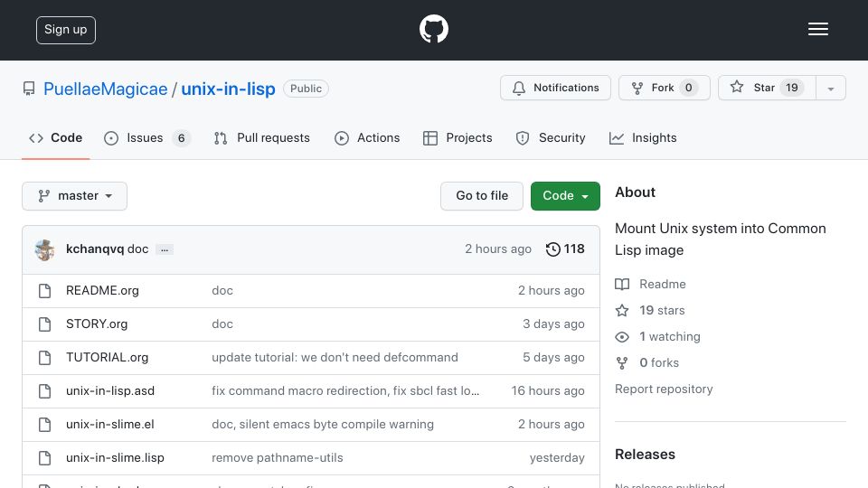Image resolution: width=868 pixels, height=488 pixels.
Task: Click Report repository link
Action: click(x=664, y=389)
